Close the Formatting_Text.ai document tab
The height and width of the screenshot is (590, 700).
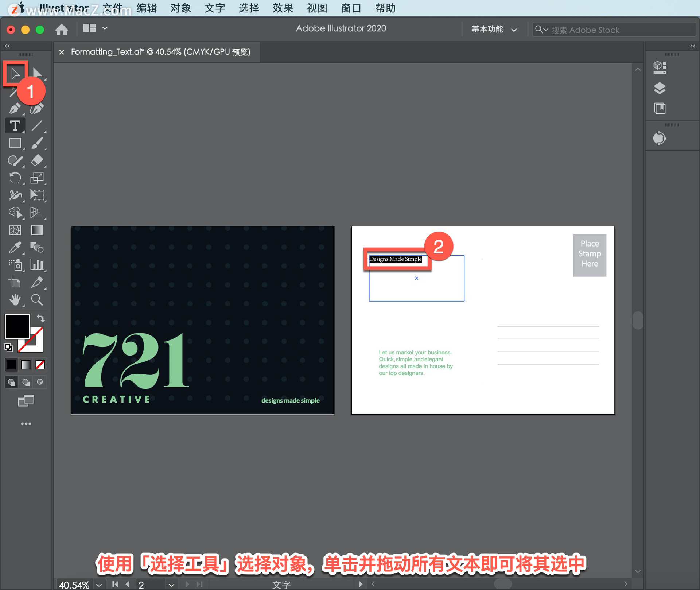tap(62, 52)
